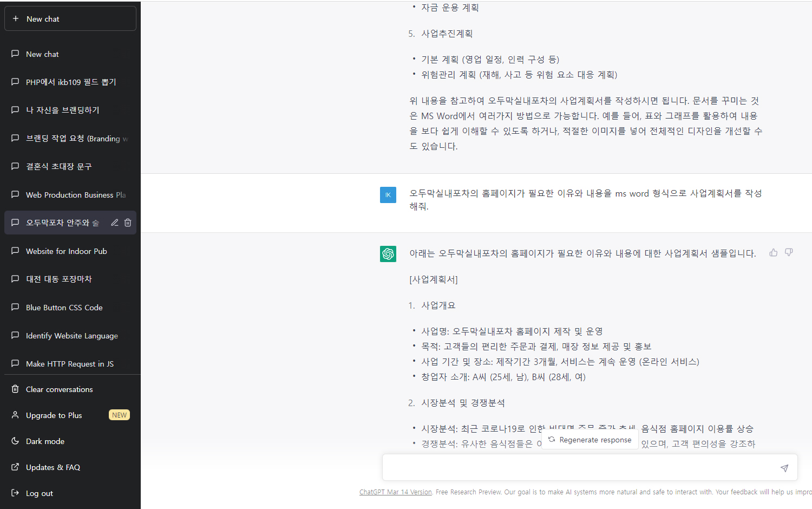The image size is (812, 509).
Task: Click the ChatGPT logo avatar icon
Action: tap(388, 253)
